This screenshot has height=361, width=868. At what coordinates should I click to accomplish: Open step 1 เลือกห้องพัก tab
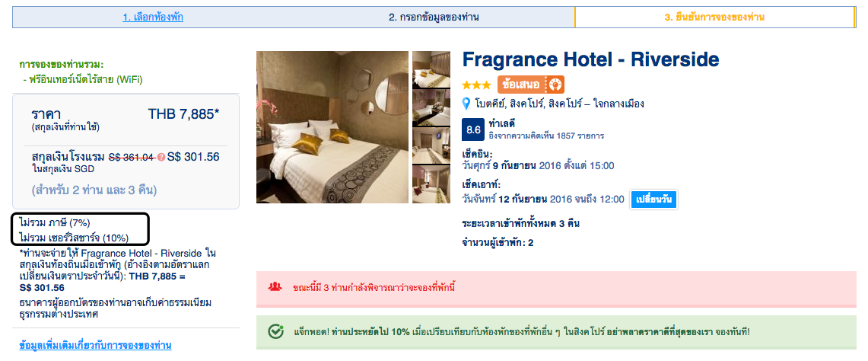153,18
